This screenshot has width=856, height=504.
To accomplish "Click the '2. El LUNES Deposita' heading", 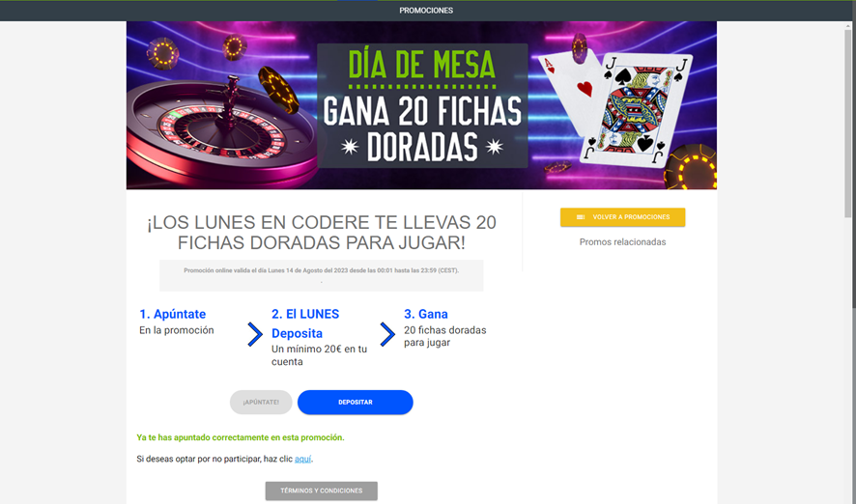I will 305,323.
